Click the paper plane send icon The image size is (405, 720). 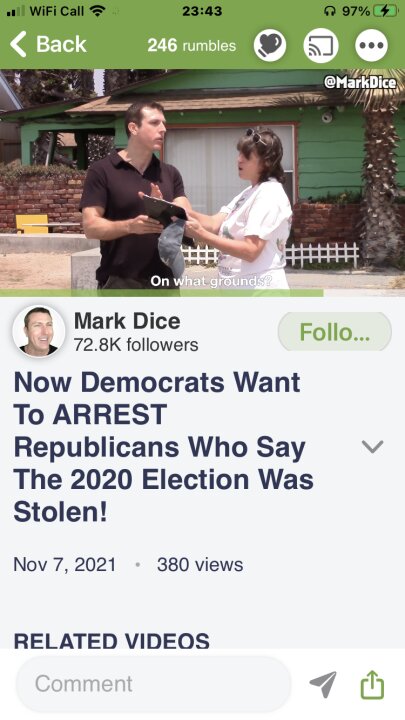pos(323,684)
